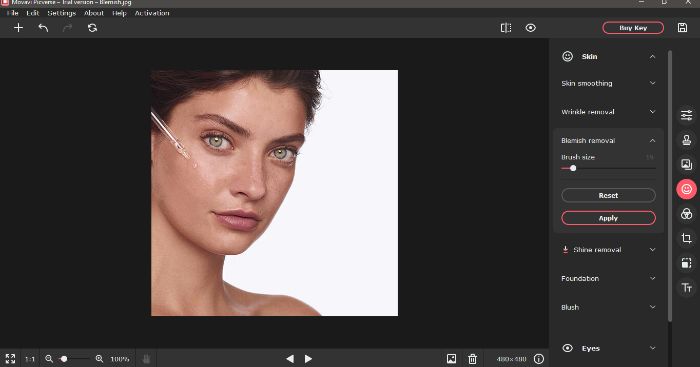Image resolution: width=700 pixels, height=367 pixels.
Task: Toggle fullscreen mode at bottom left
Action: (10, 359)
